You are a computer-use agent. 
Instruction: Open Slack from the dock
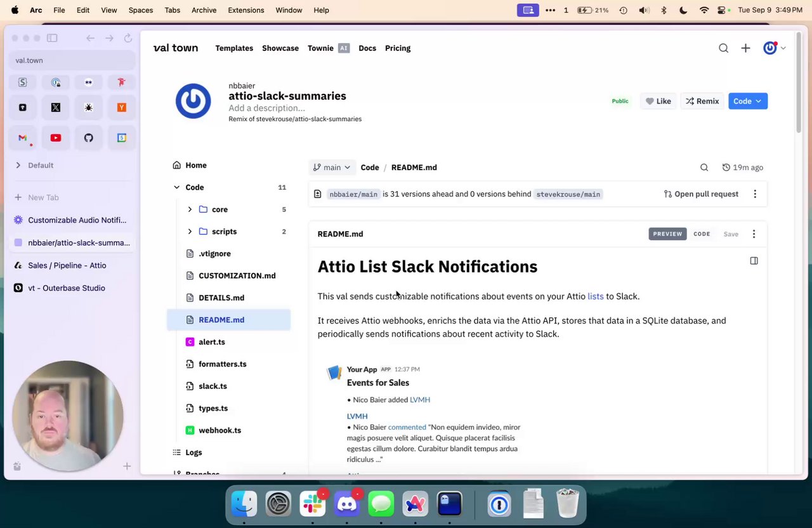click(313, 505)
